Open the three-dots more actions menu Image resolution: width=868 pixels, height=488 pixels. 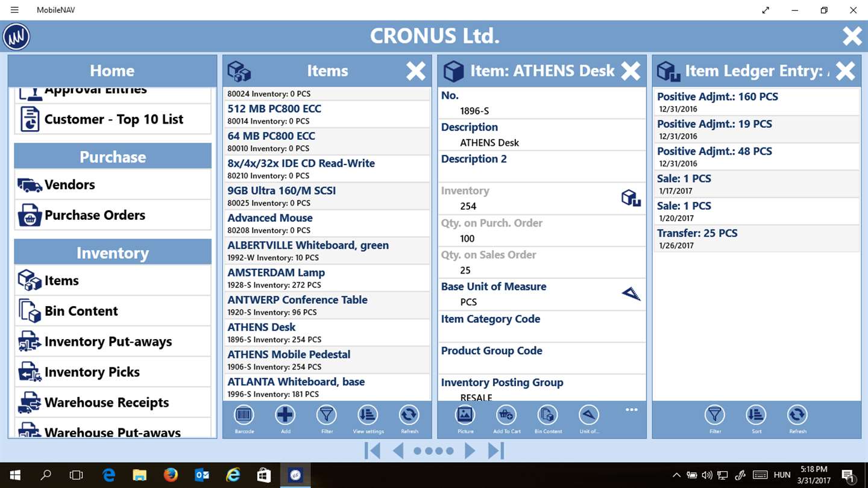click(631, 410)
